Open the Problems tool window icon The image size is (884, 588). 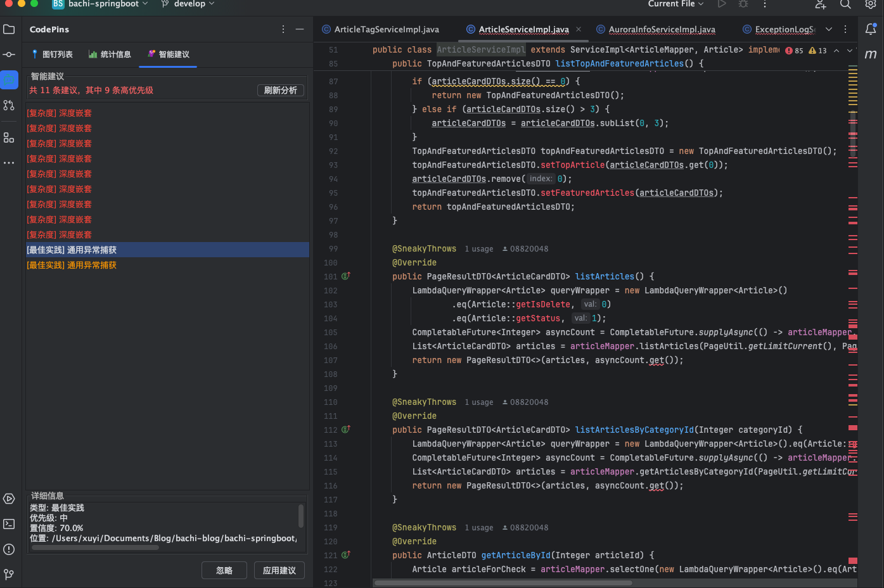pos(9,549)
